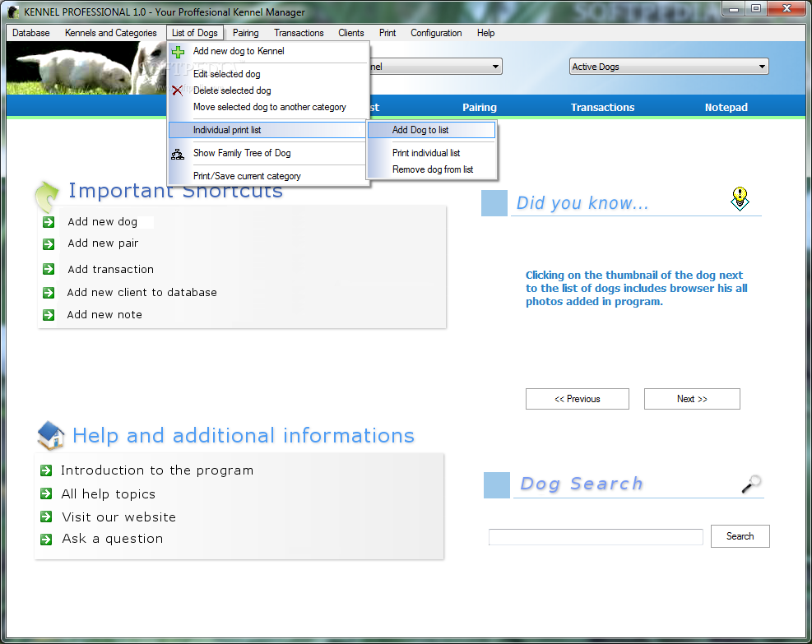Click the magnifying glass Dog Search icon
Viewport: 812px width, 644px height.
coord(751,484)
